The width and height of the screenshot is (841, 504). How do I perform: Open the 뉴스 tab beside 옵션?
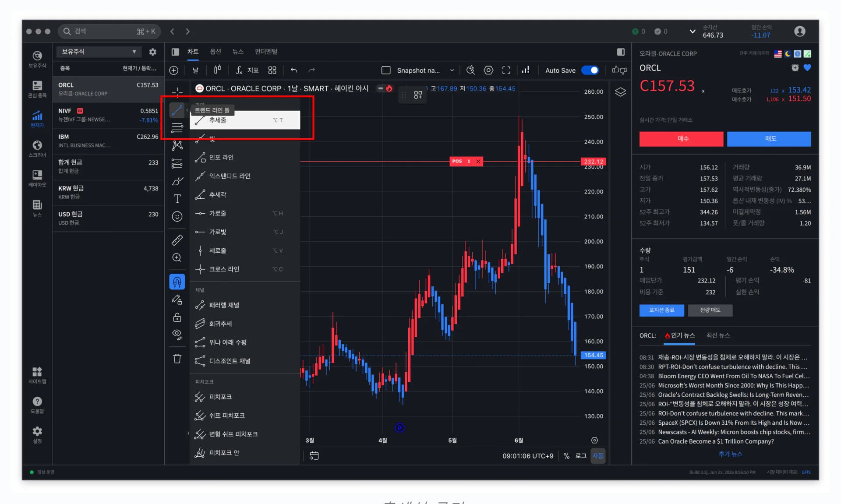pos(238,52)
